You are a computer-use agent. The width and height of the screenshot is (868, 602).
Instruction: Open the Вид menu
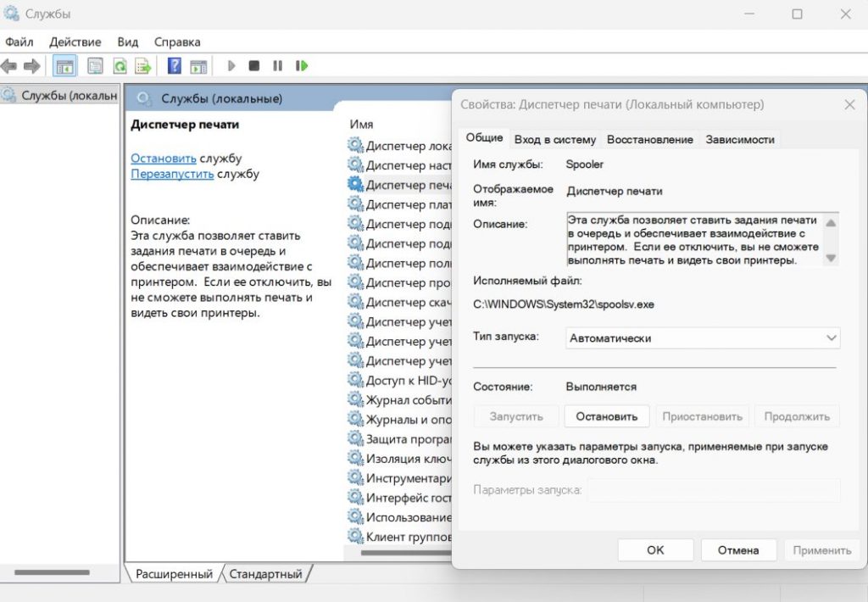coord(127,42)
